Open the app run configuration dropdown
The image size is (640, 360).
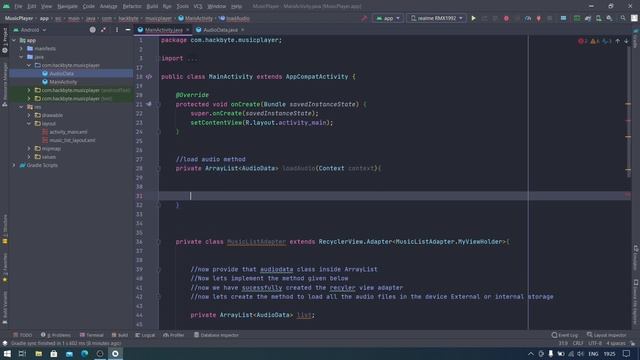pyautogui.click(x=388, y=18)
